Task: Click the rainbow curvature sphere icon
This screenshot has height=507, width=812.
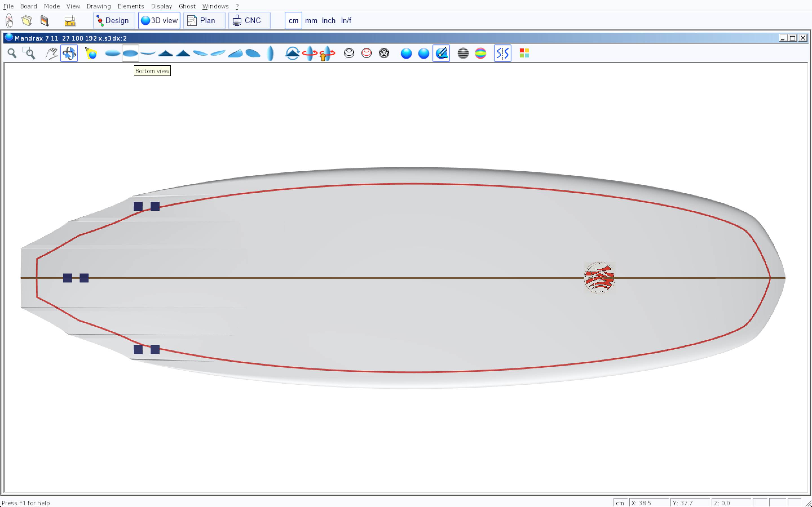Action: (480, 53)
